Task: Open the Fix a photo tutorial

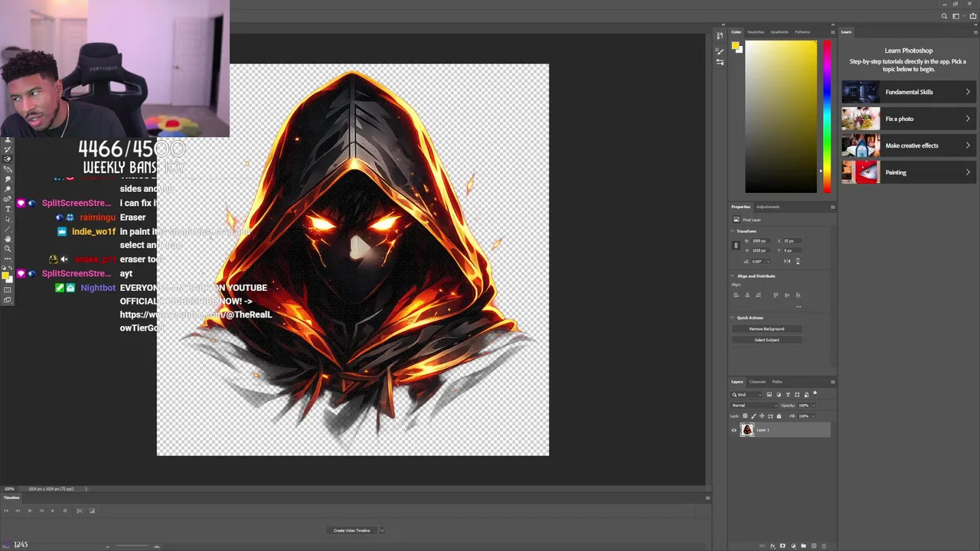Action: click(x=908, y=119)
